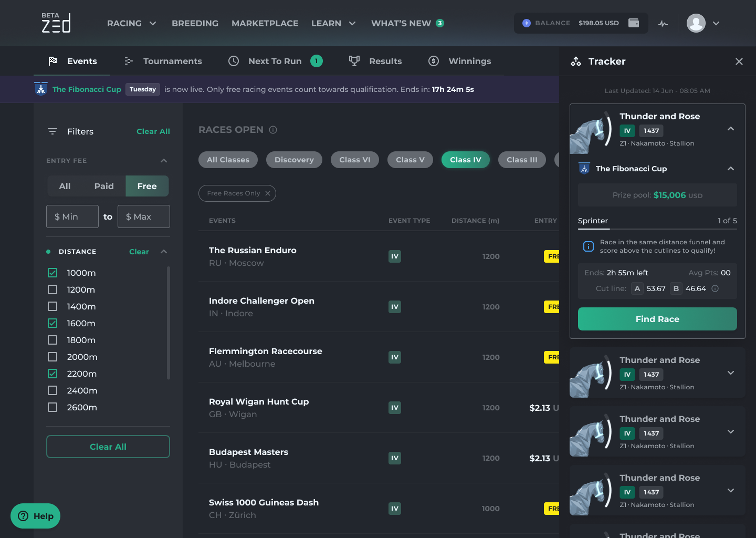Click the Tracker panel icon
756x538 pixels.
[576, 61]
